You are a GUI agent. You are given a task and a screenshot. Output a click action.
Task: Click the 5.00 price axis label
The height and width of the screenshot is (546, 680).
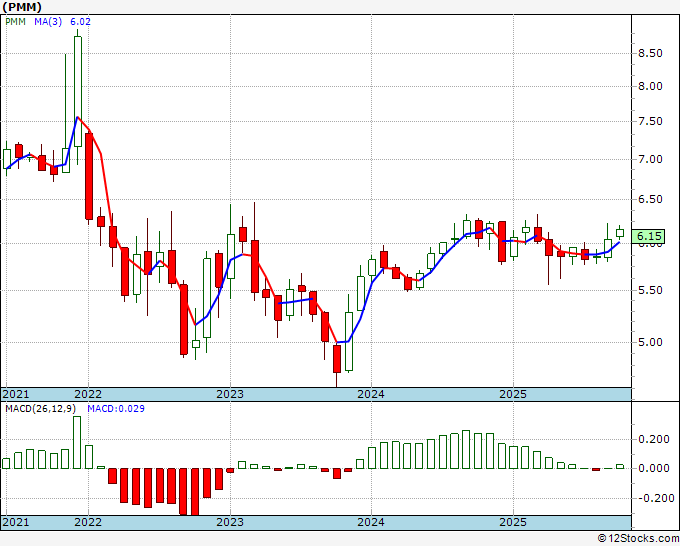coord(650,342)
